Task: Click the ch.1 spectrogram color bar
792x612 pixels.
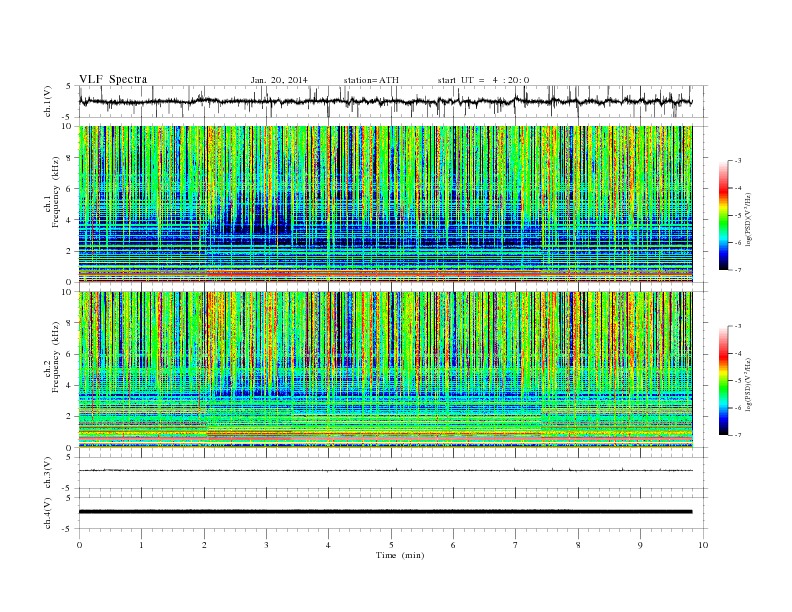Action: [724, 216]
